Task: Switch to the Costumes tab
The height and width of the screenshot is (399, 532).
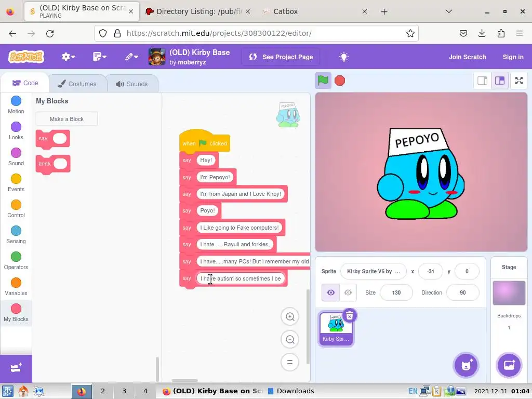Action: click(77, 84)
